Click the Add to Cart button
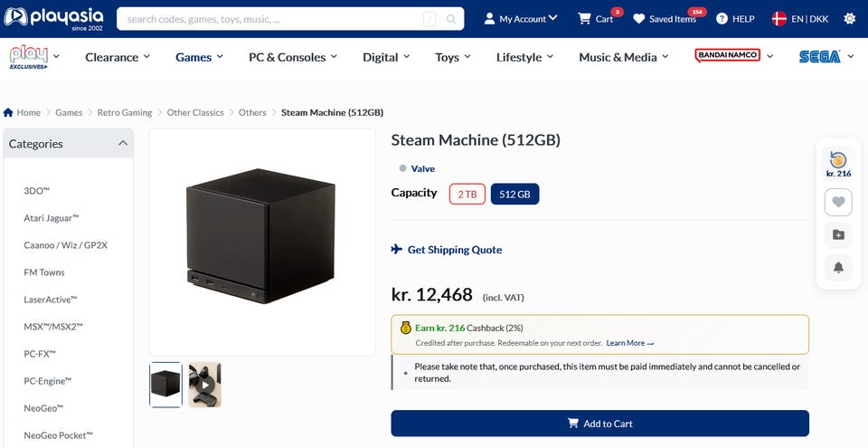The height and width of the screenshot is (448, 868). point(600,424)
